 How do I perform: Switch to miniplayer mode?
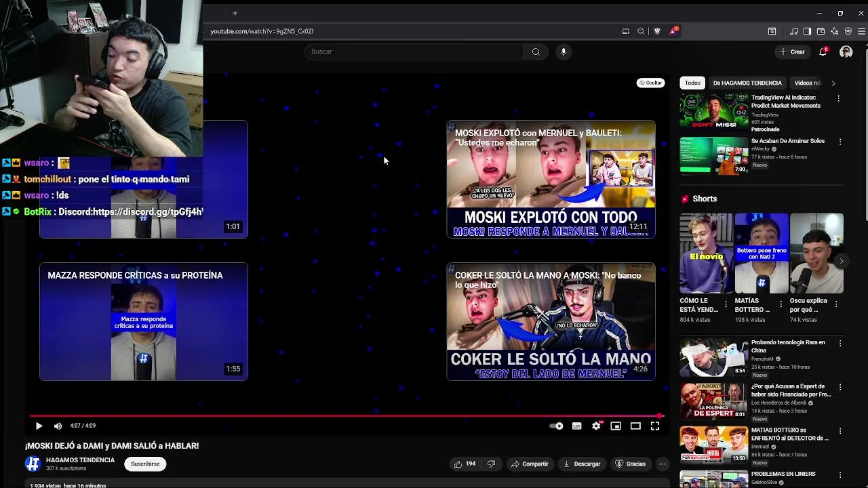click(x=616, y=426)
